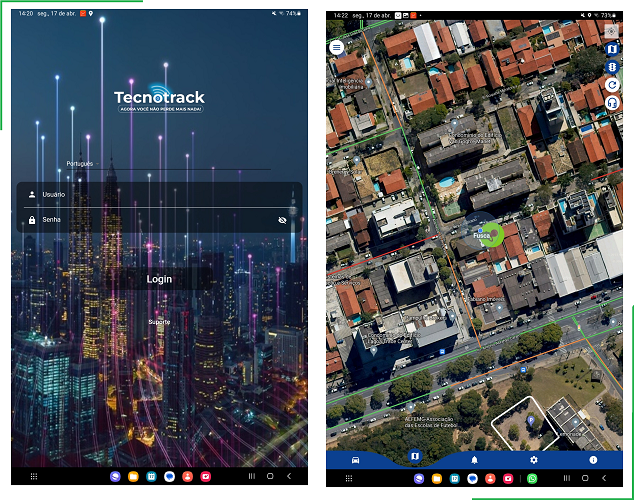Select the map label AEFEMG-Associação das Escolas de Futebol
Screen dimensions: 634x500
[430, 422]
